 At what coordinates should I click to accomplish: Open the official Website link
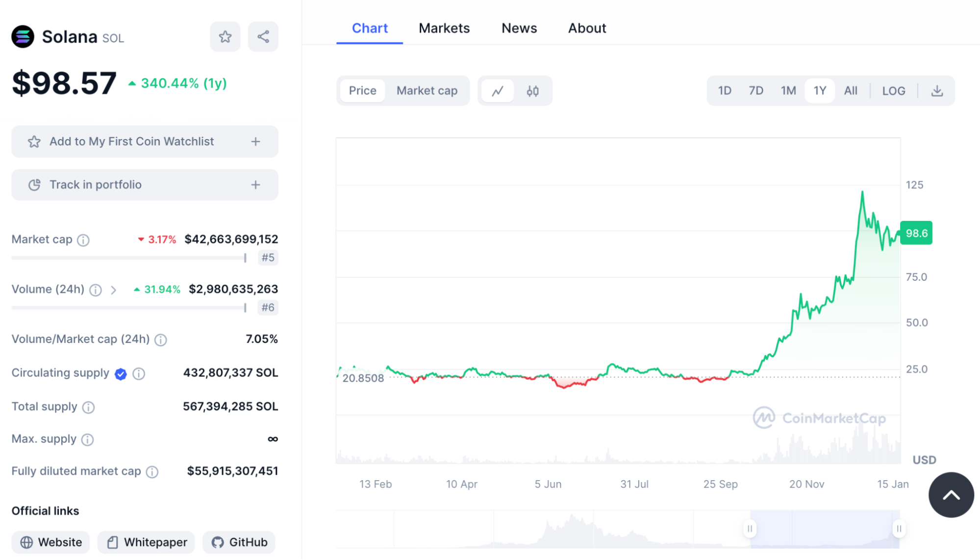50,542
